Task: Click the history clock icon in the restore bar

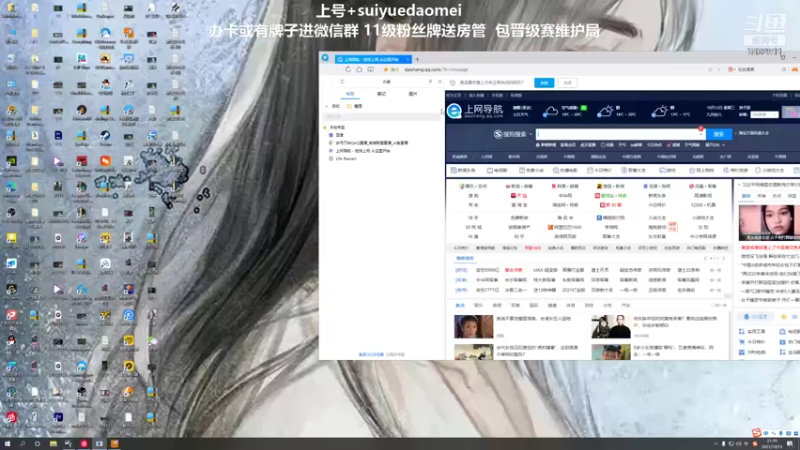Action: 452,83
